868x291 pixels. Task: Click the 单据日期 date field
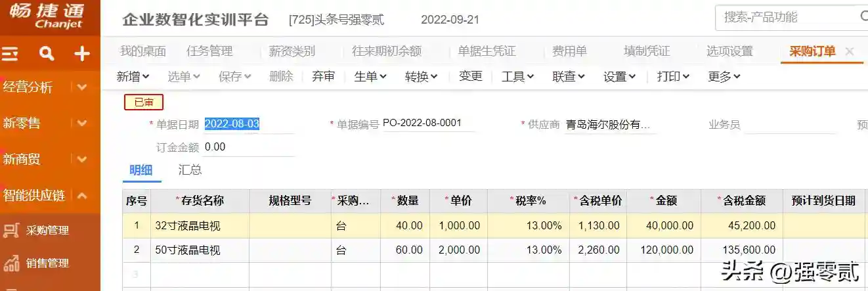coord(248,124)
